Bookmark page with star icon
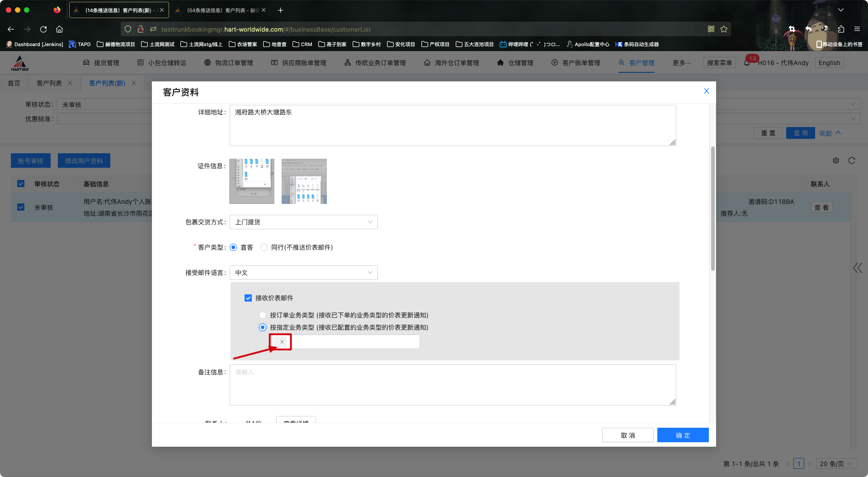Image resolution: width=868 pixels, height=477 pixels. coord(724,29)
